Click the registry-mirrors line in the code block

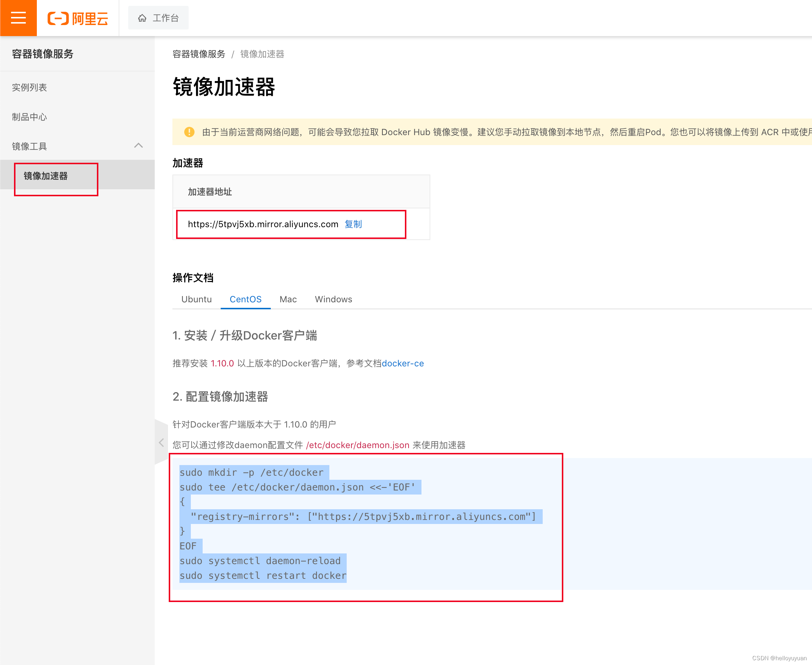tap(363, 516)
